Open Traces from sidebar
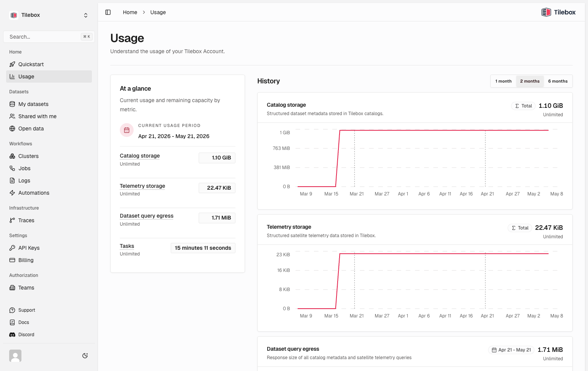 (49, 220)
